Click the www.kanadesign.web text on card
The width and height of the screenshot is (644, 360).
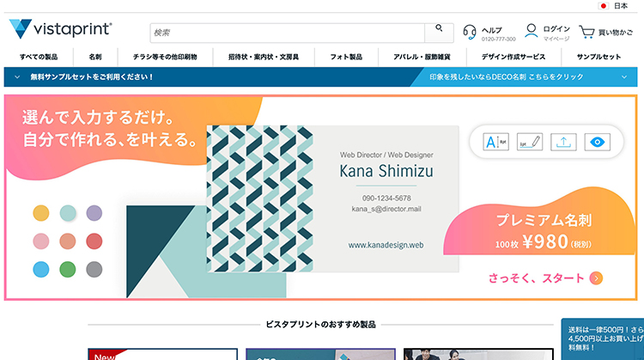386,245
